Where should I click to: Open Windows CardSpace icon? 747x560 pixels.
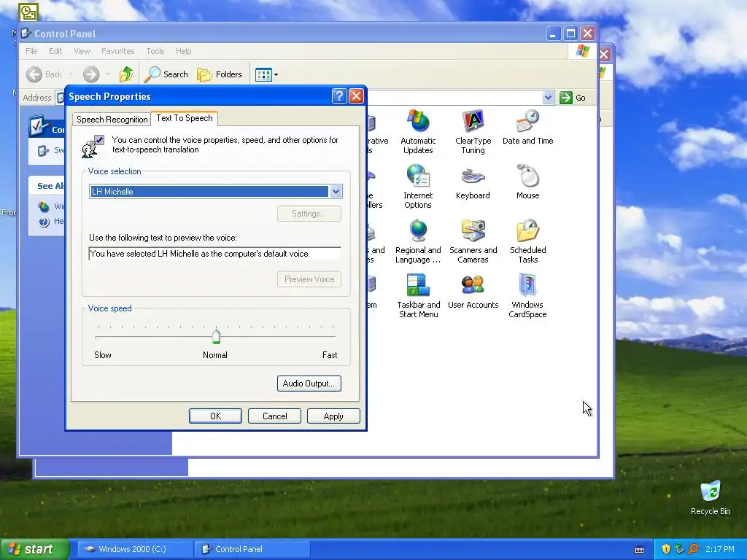click(x=527, y=296)
